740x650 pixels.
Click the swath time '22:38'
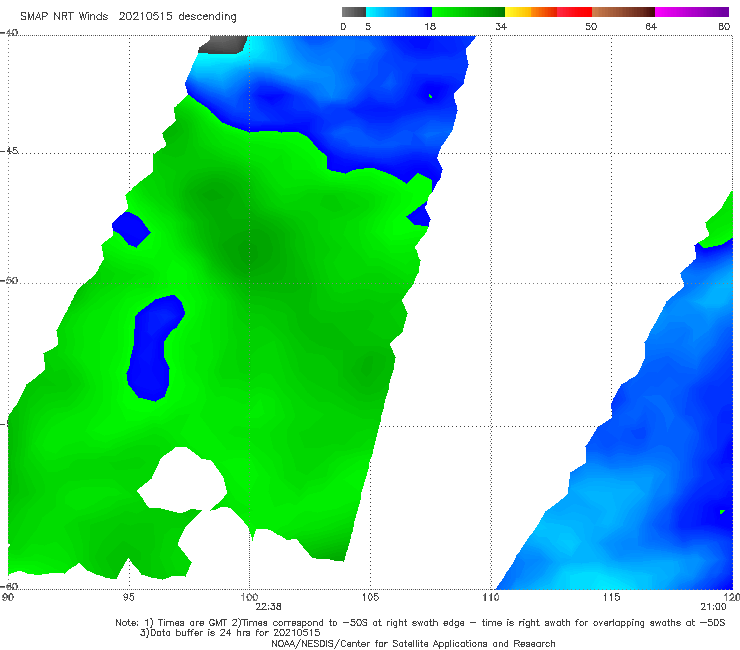(x=269, y=607)
